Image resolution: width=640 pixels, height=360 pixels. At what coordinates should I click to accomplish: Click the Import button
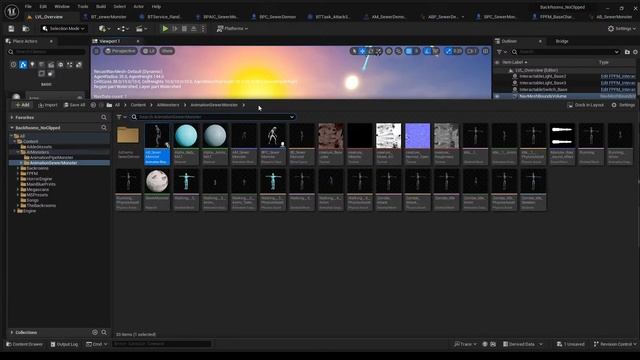pyautogui.click(x=48, y=105)
